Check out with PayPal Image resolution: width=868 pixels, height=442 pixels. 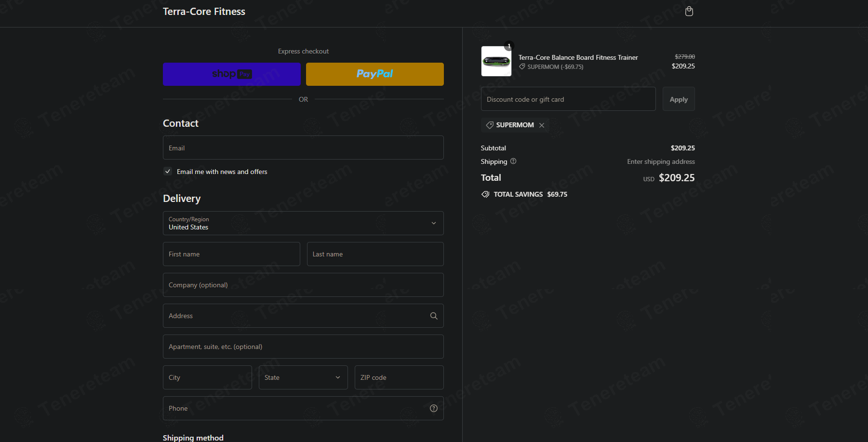pyautogui.click(x=374, y=74)
